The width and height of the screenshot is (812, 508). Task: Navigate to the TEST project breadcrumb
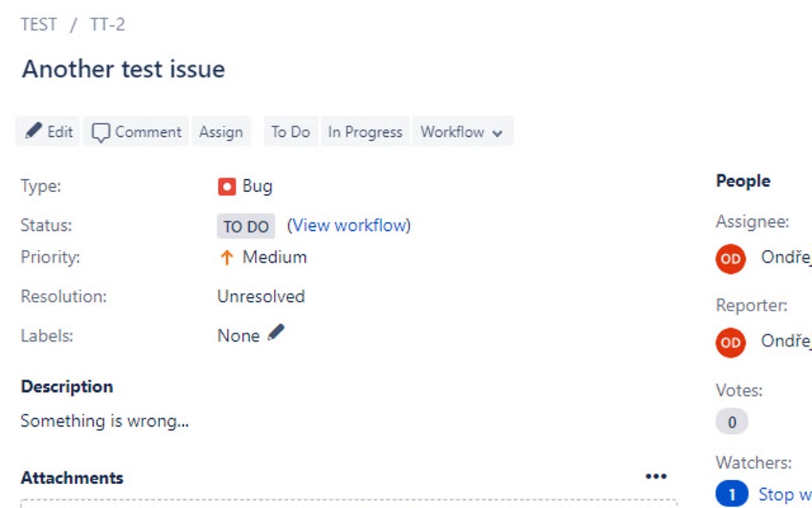(x=39, y=24)
